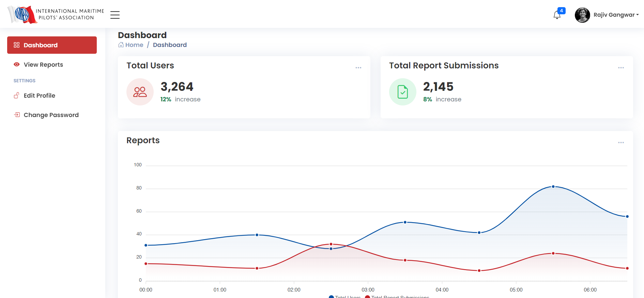This screenshot has width=644, height=298.
Task: Click the SETTINGS section heading in sidebar
Action: click(x=25, y=81)
